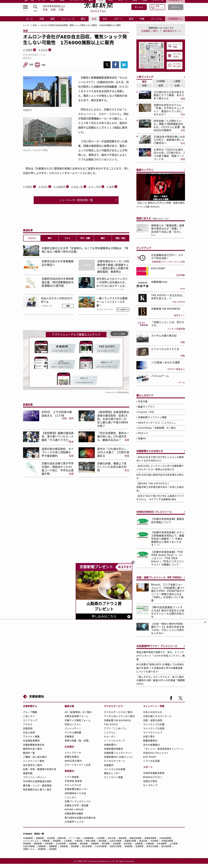Open ニュースレター配信記事一覧 arrow button
The height and width of the screenshot is (868, 208).
pyautogui.click(x=76, y=200)
